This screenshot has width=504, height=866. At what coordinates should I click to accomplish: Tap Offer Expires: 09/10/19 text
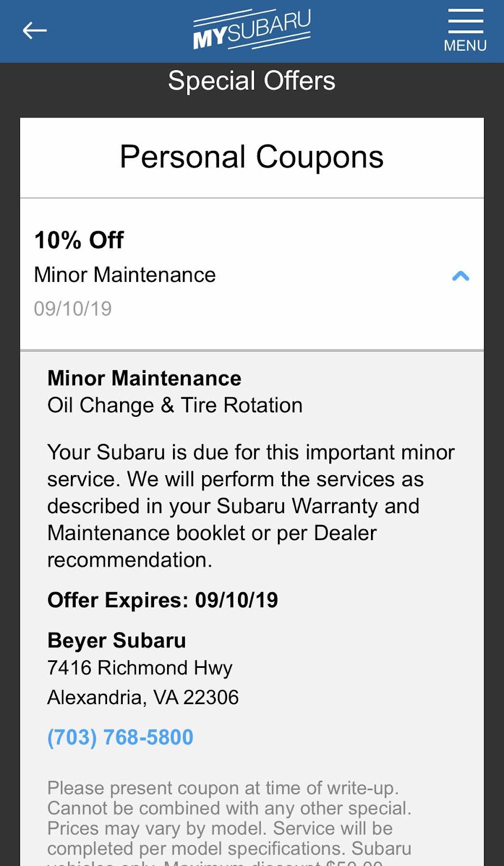pos(163,600)
